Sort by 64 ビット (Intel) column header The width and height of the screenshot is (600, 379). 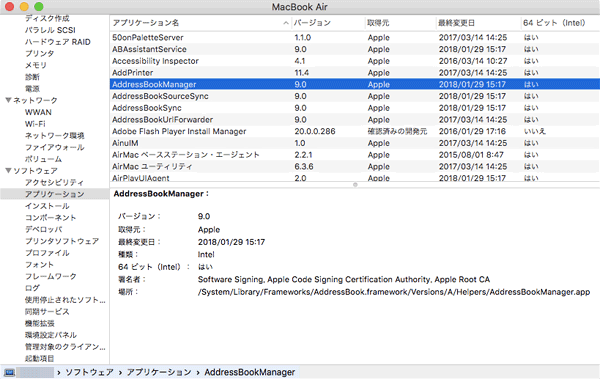(x=561, y=23)
